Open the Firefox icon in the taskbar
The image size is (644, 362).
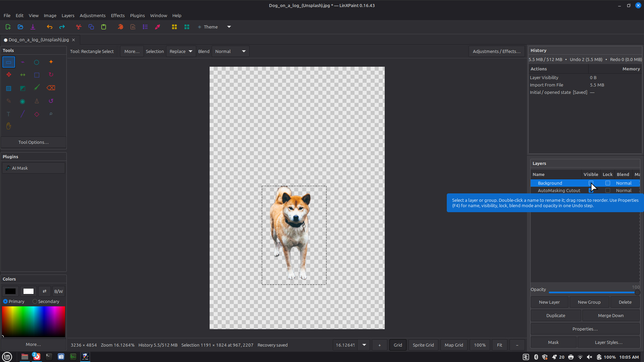(37, 357)
